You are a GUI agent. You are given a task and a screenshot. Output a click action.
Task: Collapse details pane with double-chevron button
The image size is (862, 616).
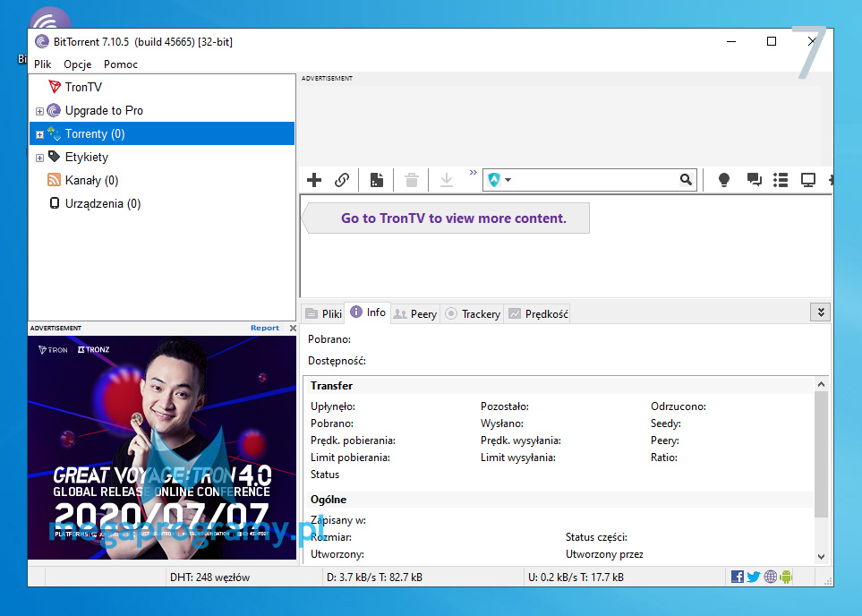point(820,312)
